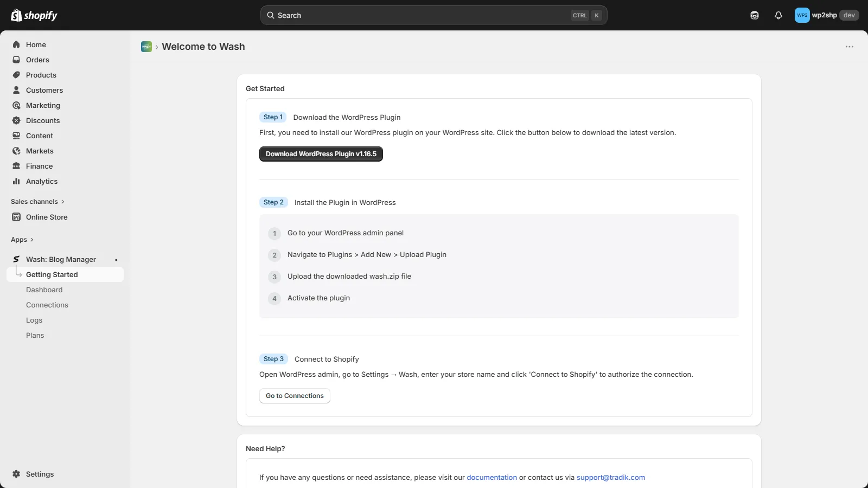The width and height of the screenshot is (868, 488).
Task: Click the Shopify logo
Action: pyautogui.click(x=34, y=15)
